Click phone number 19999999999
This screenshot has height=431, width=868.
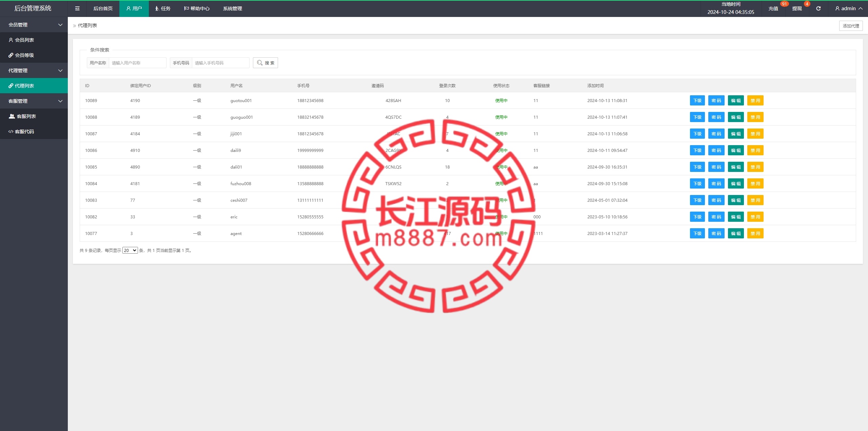click(x=310, y=151)
